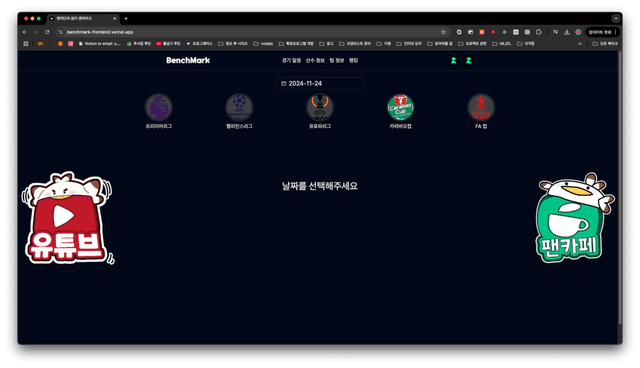Select the 챔피언스리그 league logo
The image size is (640, 368).
(x=239, y=107)
